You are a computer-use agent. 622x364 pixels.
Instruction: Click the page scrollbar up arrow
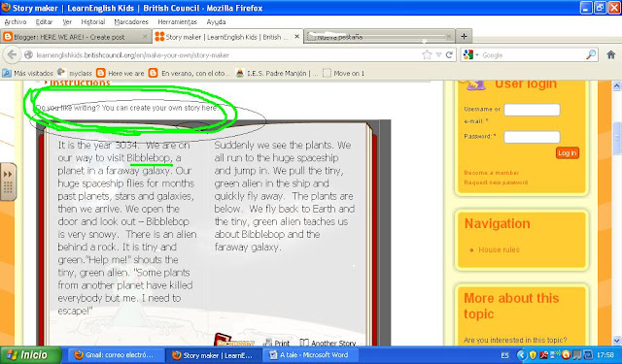617,85
